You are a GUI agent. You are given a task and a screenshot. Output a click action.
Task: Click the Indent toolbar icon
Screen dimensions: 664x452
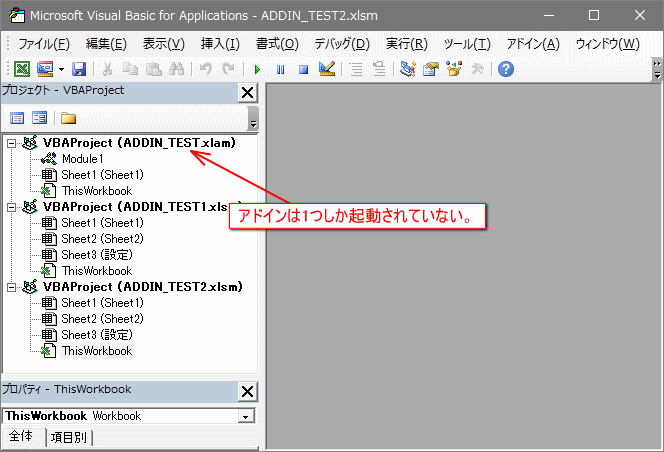[x=356, y=69]
